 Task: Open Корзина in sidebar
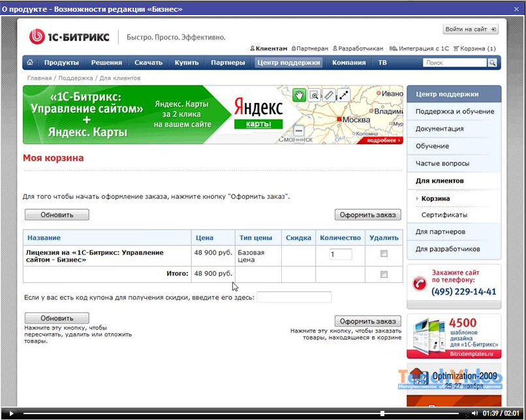coord(435,198)
